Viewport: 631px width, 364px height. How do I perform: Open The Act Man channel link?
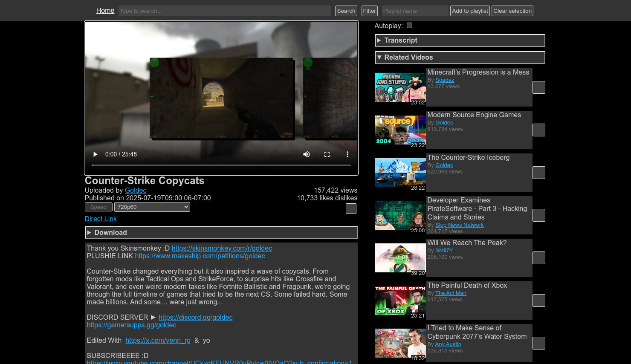tap(451, 293)
